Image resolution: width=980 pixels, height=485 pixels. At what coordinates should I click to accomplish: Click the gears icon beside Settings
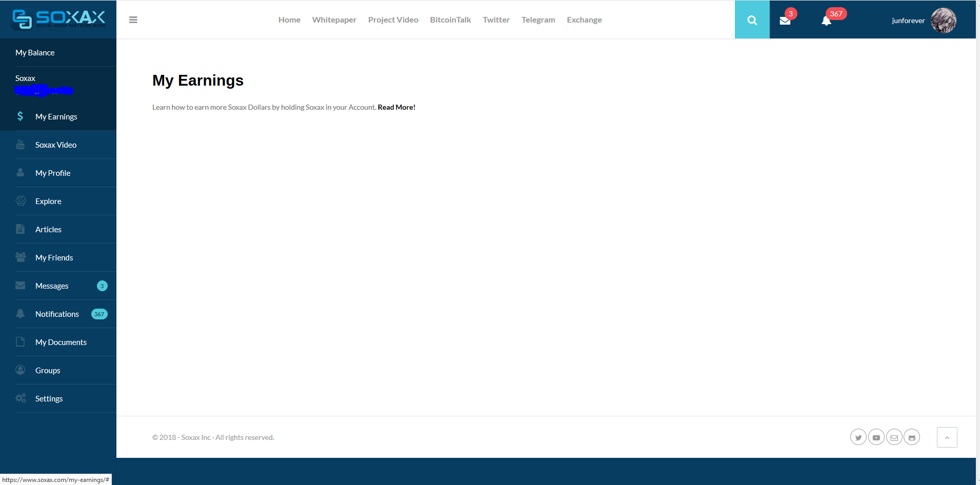point(21,398)
